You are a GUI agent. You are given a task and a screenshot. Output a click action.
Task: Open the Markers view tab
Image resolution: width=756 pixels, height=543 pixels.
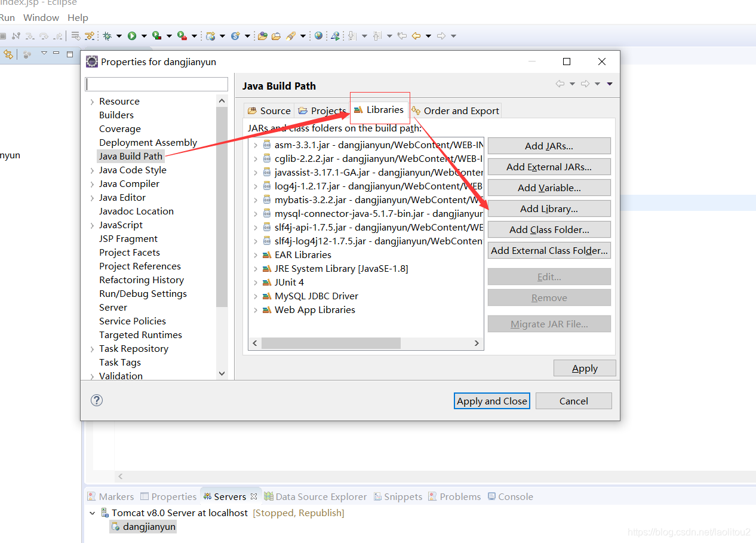tap(110, 496)
